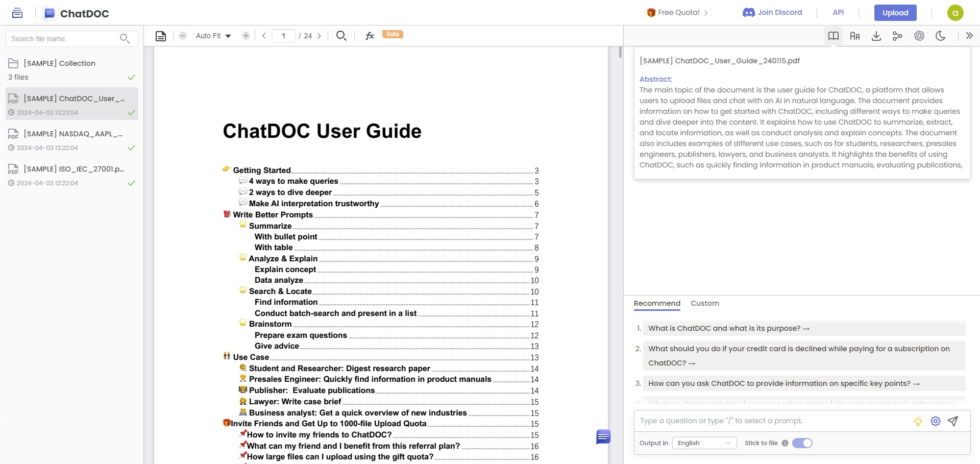The height and width of the screenshot is (464, 980).
Task: Switch to the Recommend tab
Action: (657, 303)
